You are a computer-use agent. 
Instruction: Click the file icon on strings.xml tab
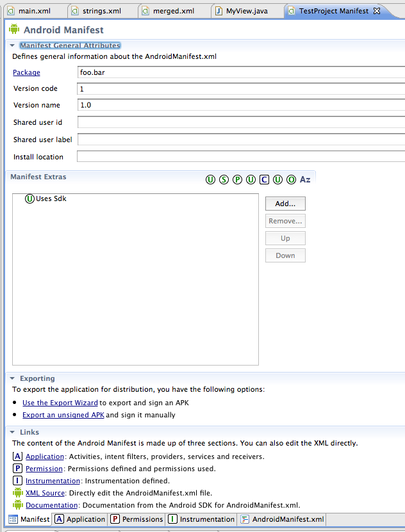(75, 11)
